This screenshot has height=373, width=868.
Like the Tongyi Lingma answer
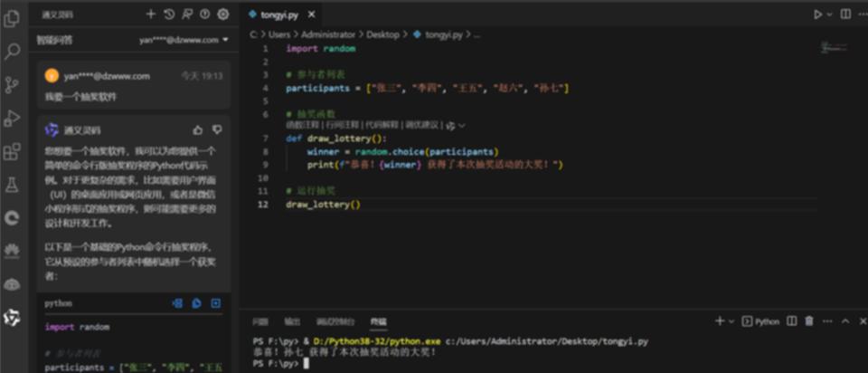pos(198,129)
